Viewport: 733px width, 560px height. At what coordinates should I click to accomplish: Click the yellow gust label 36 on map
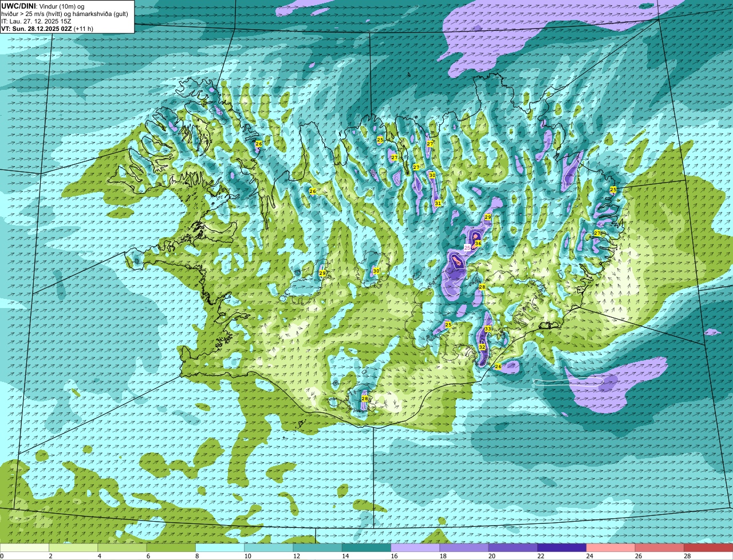click(x=478, y=244)
